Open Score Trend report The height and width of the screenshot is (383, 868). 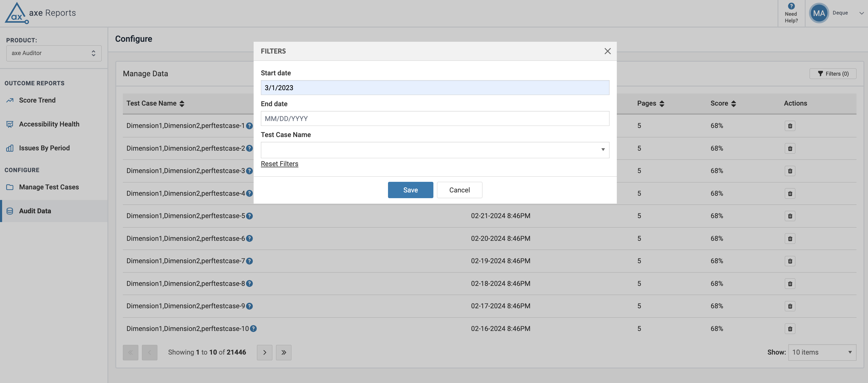click(37, 100)
